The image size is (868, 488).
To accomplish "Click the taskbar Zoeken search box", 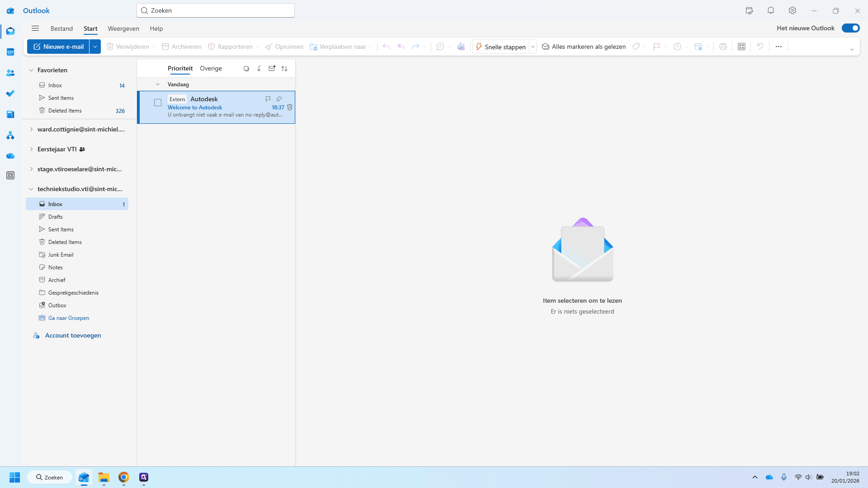I will click(x=49, y=477).
